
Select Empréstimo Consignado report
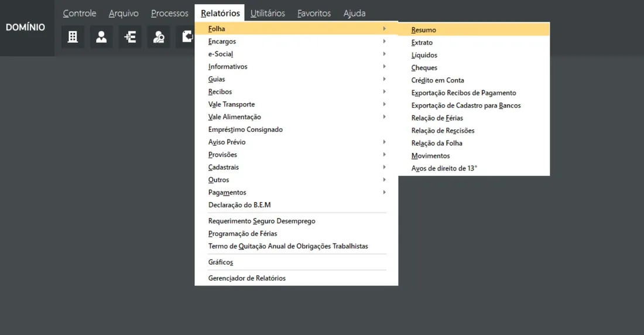coord(297,129)
